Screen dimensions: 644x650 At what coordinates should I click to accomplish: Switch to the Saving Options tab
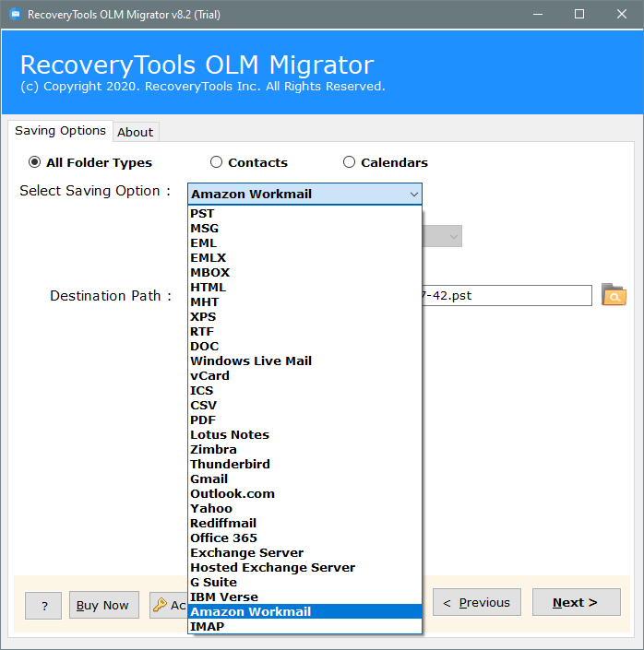60,131
